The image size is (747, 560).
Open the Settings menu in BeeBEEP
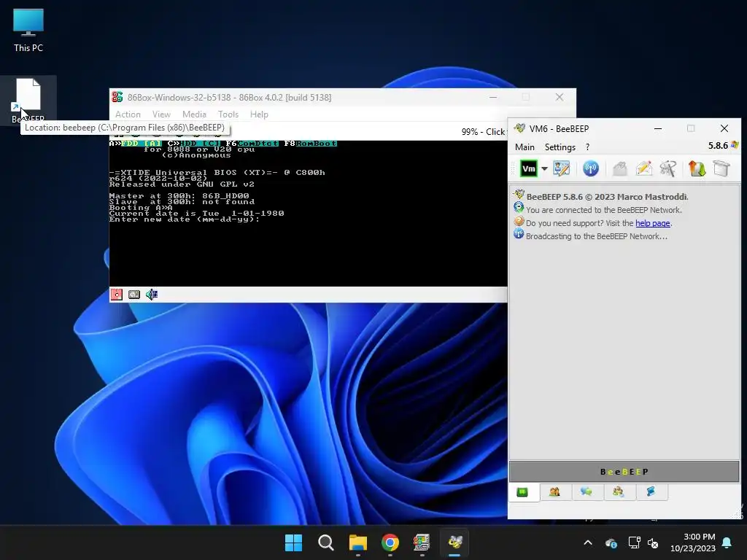point(560,147)
